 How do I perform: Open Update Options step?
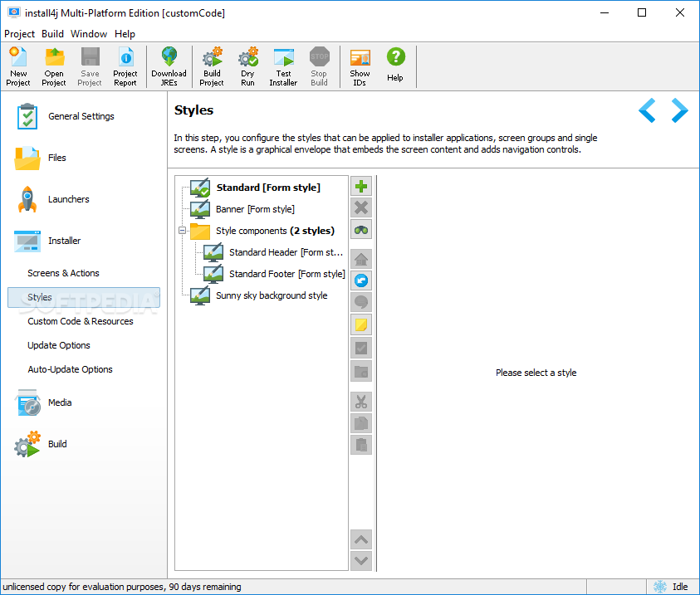pos(59,345)
